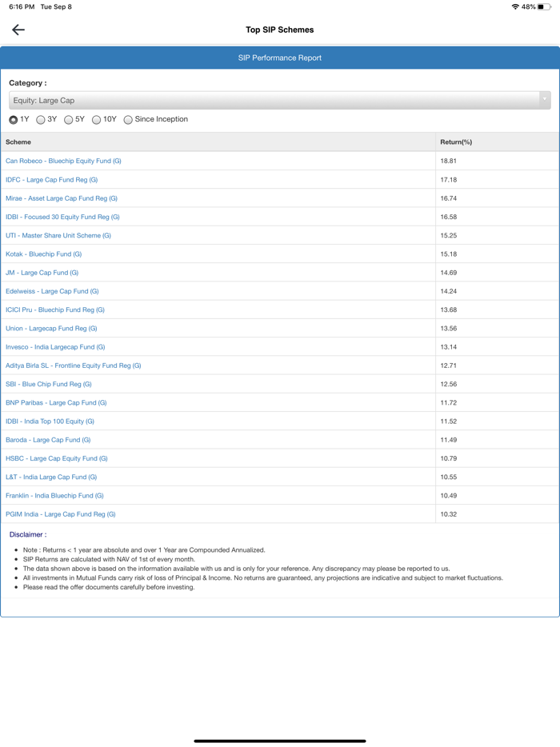Open UTI - Master Share Unit Scheme (G)
This screenshot has width=560, height=747.
58,235
